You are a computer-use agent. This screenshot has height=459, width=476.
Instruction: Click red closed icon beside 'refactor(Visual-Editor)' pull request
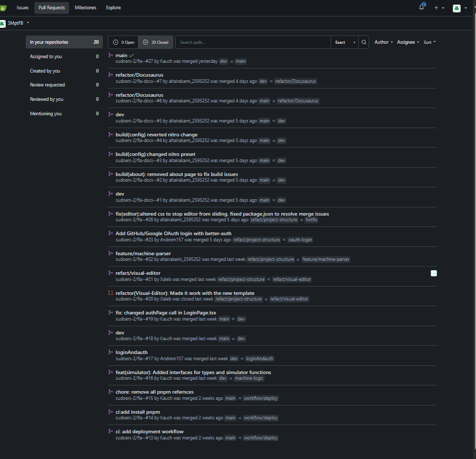click(x=111, y=293)
